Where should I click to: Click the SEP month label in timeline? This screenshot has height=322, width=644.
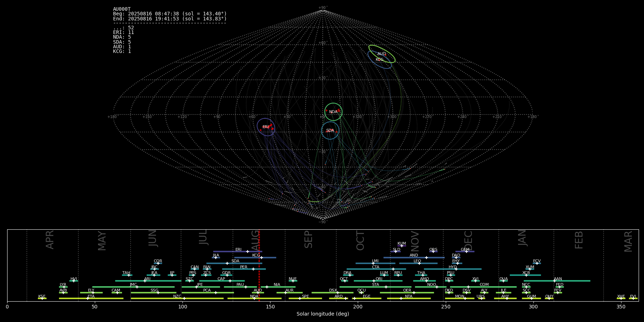(x=308, y=239)
